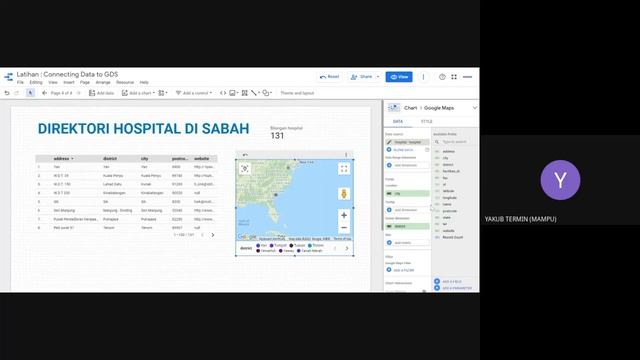Open the more options vertical dots menu
The height and width of the screenshot is (360, 640).
(x=423, y=77)
